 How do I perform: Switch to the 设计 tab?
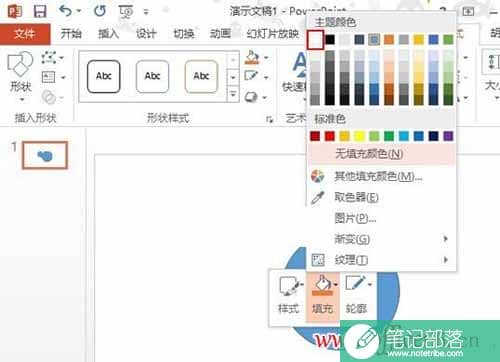coord(146,33)
